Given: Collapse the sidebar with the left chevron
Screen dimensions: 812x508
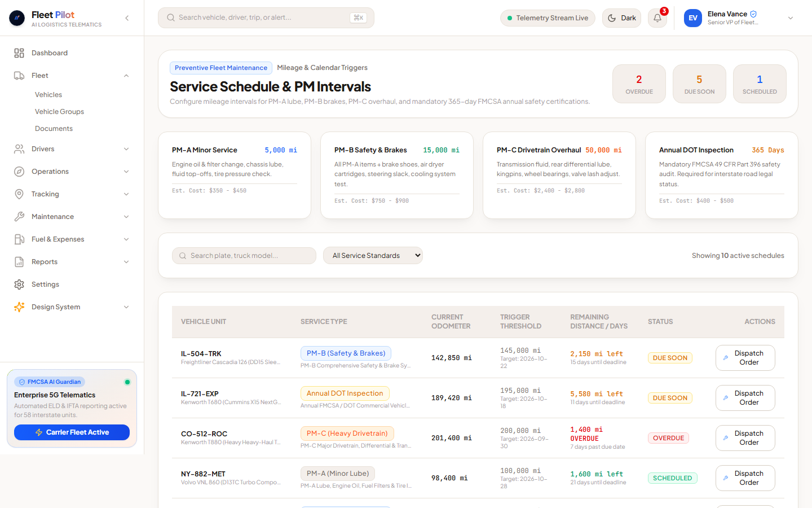Looking at the screenshot, I should 127,18.
